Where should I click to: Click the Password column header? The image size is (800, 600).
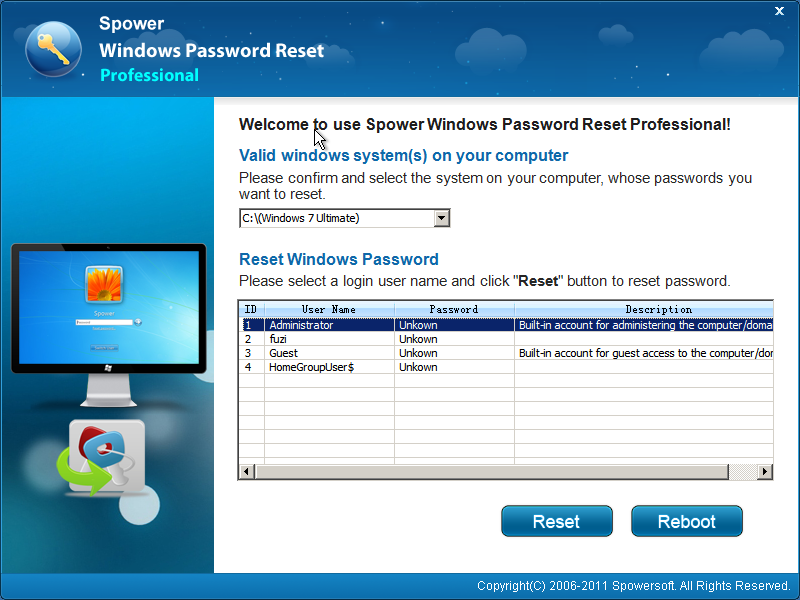point(454,309)
